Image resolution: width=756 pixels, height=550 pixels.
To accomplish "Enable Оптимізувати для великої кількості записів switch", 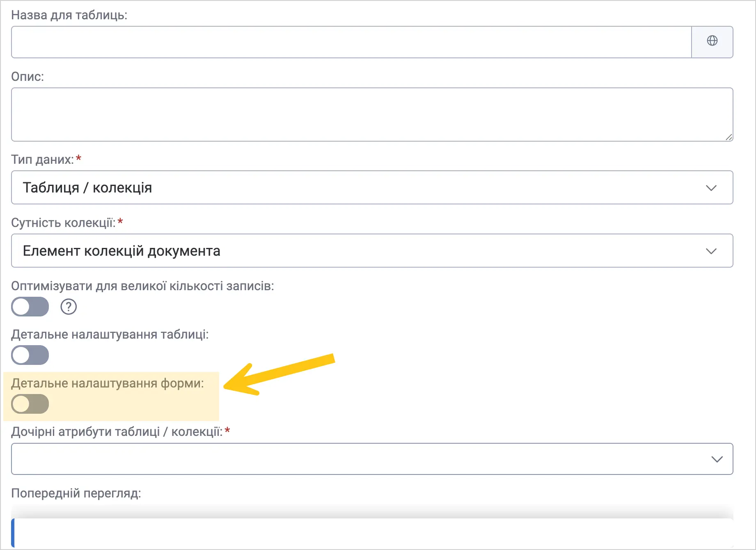I will point(30,307).
